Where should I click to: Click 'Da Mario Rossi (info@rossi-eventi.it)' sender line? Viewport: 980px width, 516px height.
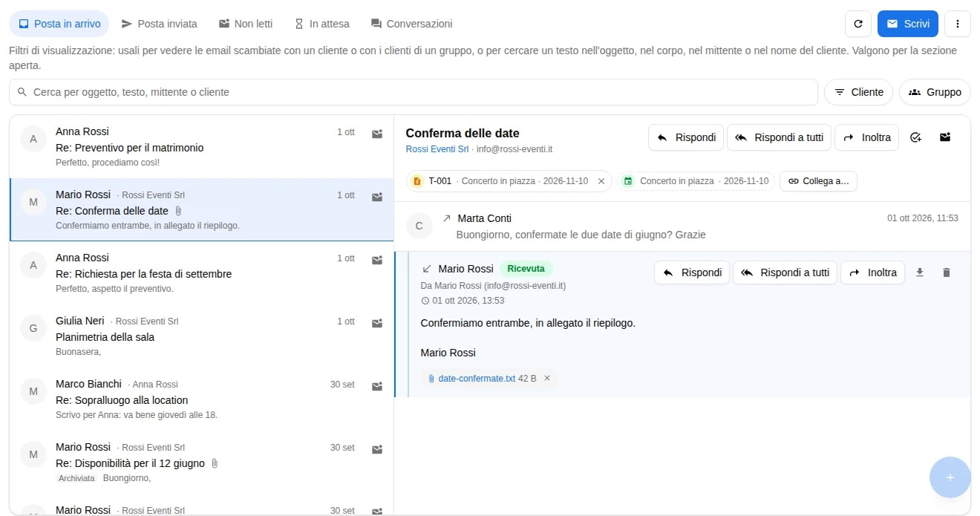[493, 286]
